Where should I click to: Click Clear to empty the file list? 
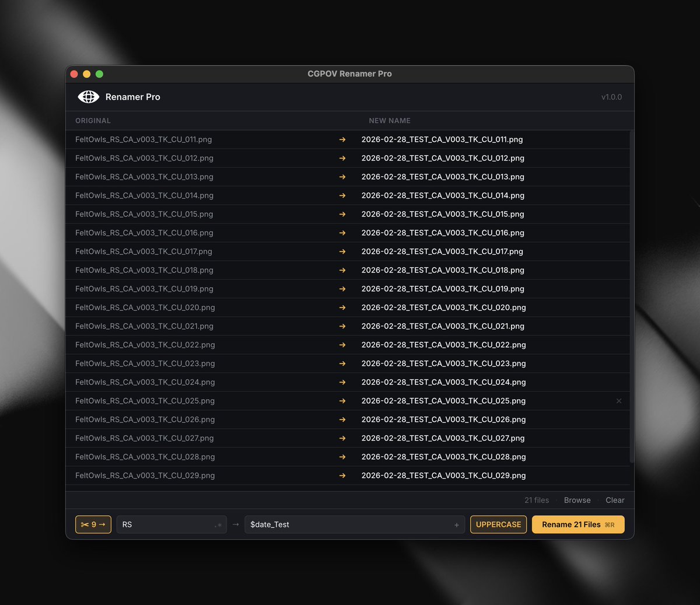coord(615,500)
